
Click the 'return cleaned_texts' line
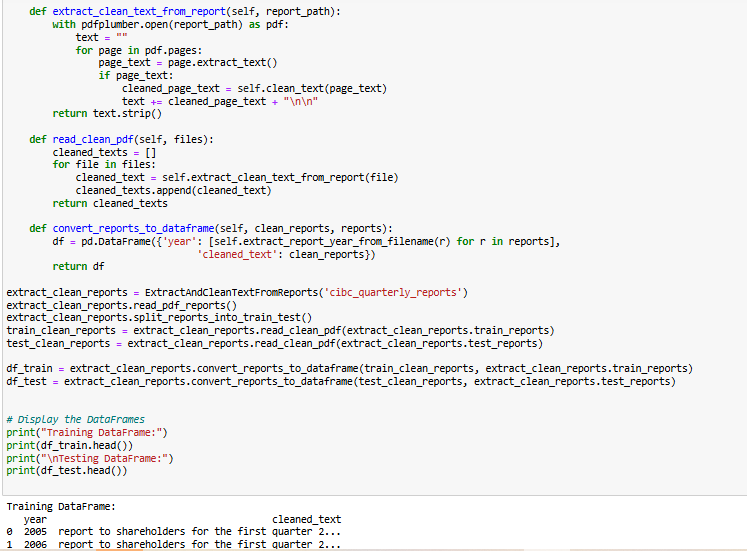pos(110,203)
